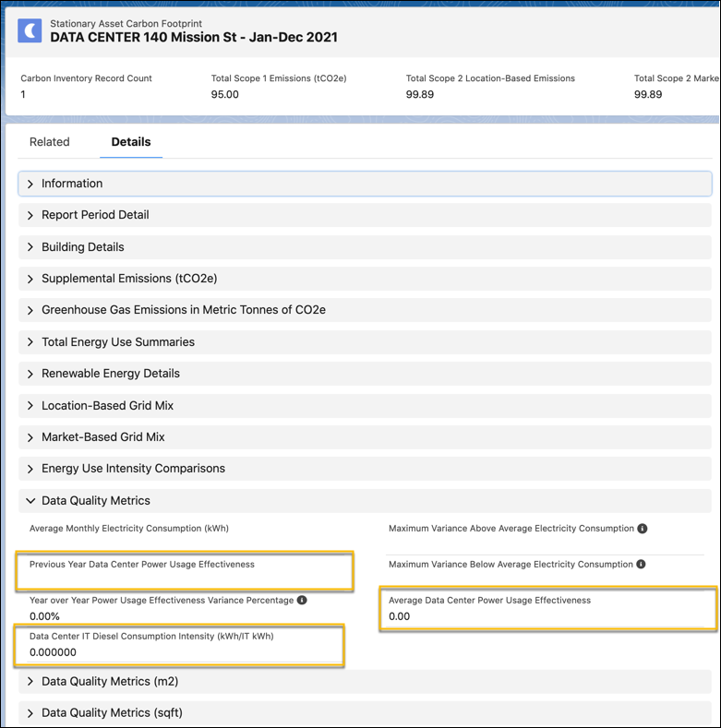Image resolution: width=721 pixels, height=728 pixels.
Task: Click Maximum Variance Below Average Electricity Consumption label
Action: pyautogui.click(x=511, y=564)
